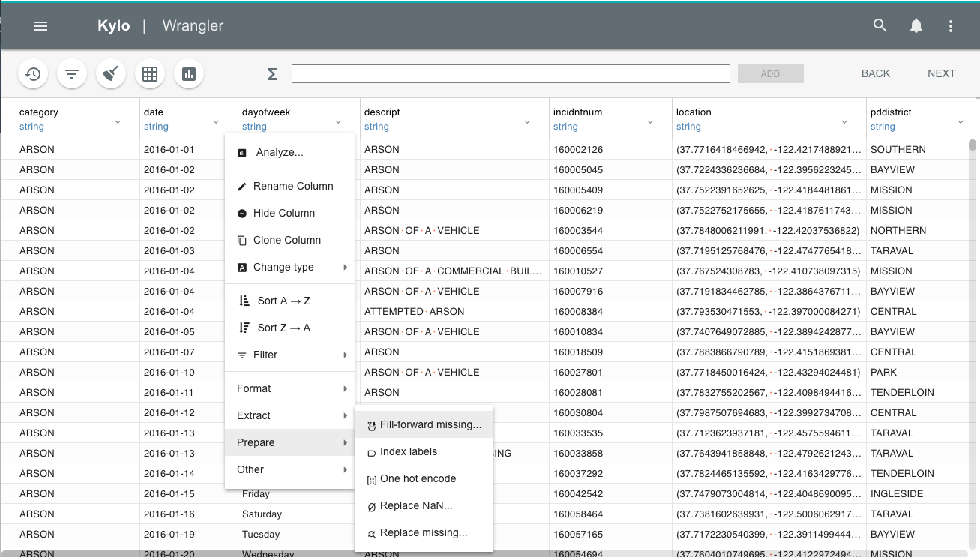Click the vertical scrollbar thumb
The image size is (980, 557).
click(973, 145)
